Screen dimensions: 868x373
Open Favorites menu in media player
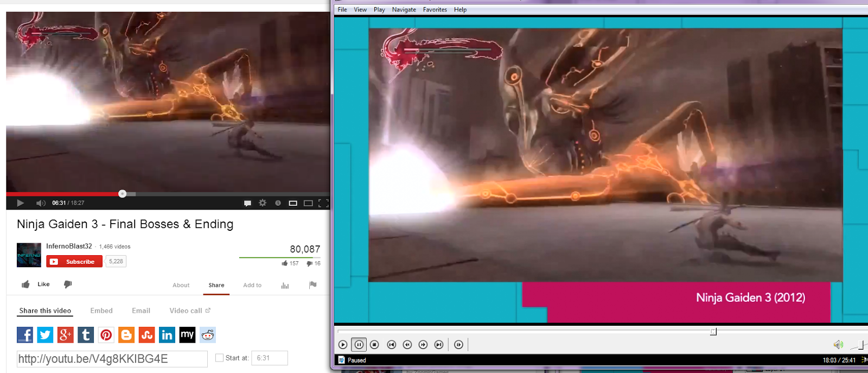(435, 10)
